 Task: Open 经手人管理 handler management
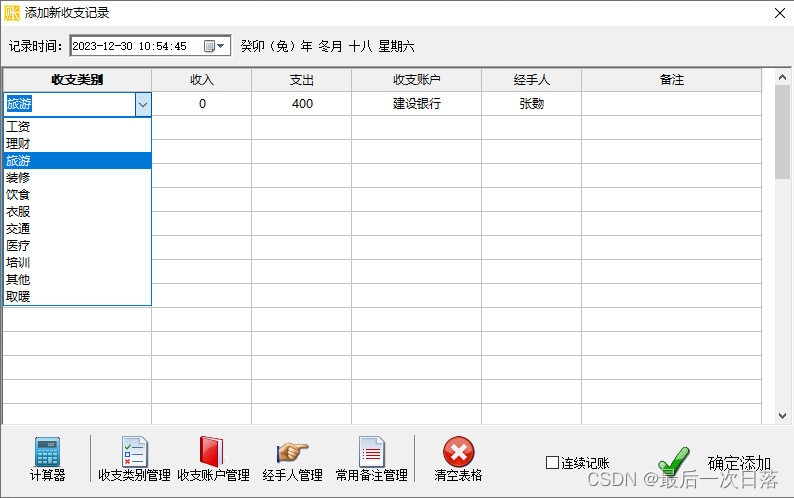point(292,459)
